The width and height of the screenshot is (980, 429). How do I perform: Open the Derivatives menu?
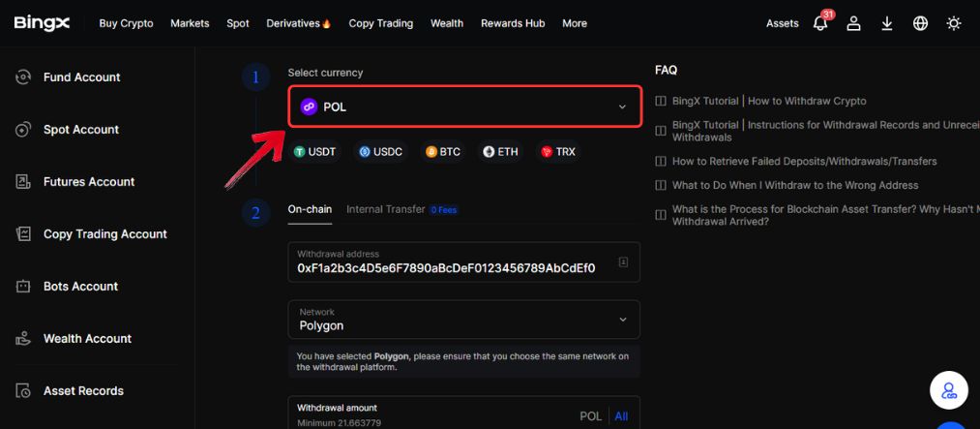(x=299, y=23)
